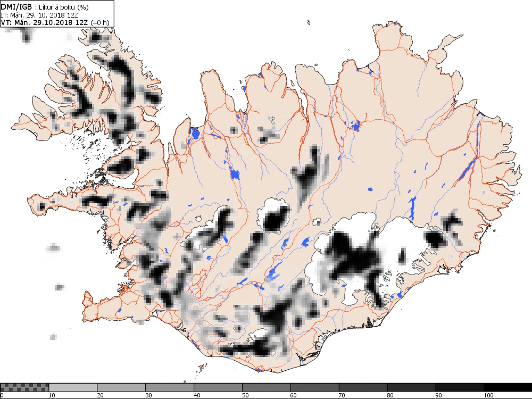Click the legend label "100"

488,395
